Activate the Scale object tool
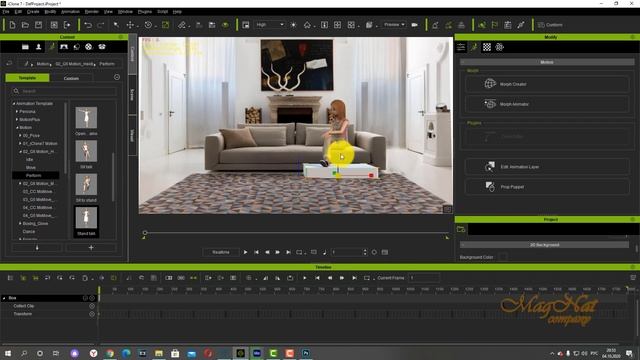 (165, 25)
